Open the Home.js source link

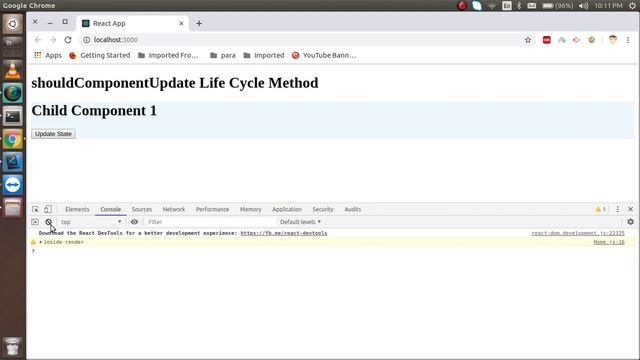609,242
